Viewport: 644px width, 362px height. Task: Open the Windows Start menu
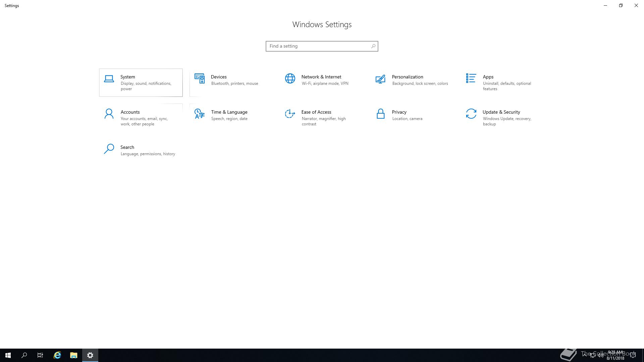click(8, 355)
